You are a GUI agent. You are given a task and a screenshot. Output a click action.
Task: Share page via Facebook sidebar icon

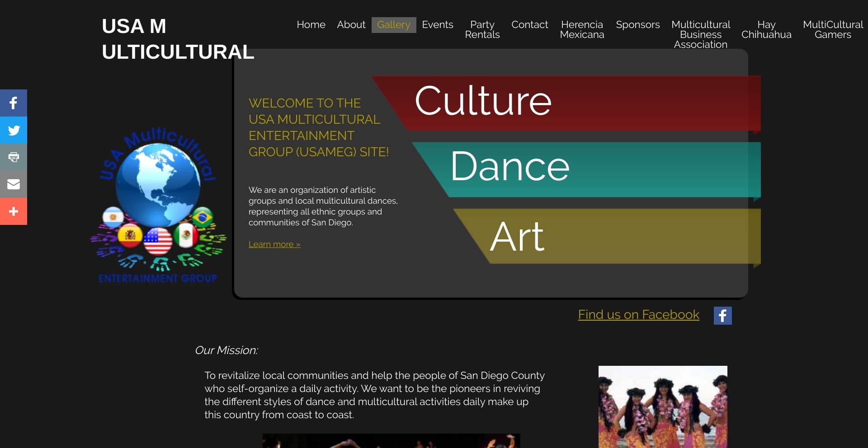coord(14,103)
